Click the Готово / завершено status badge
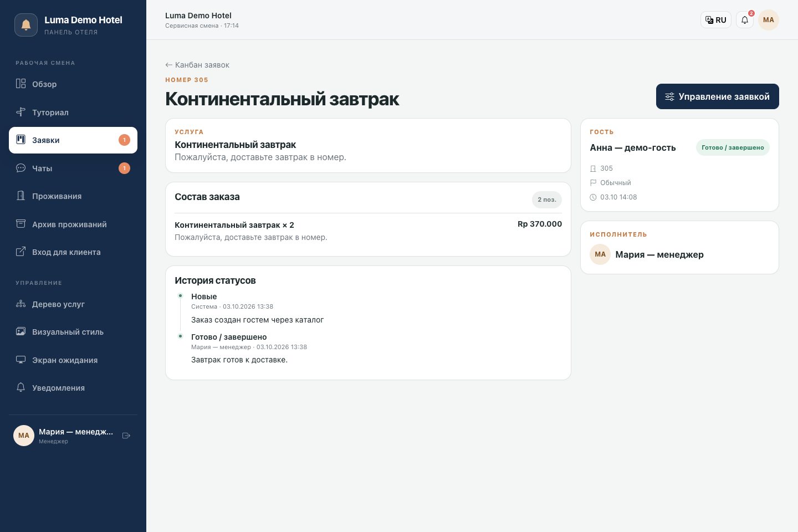 click(x=733, y=147)
